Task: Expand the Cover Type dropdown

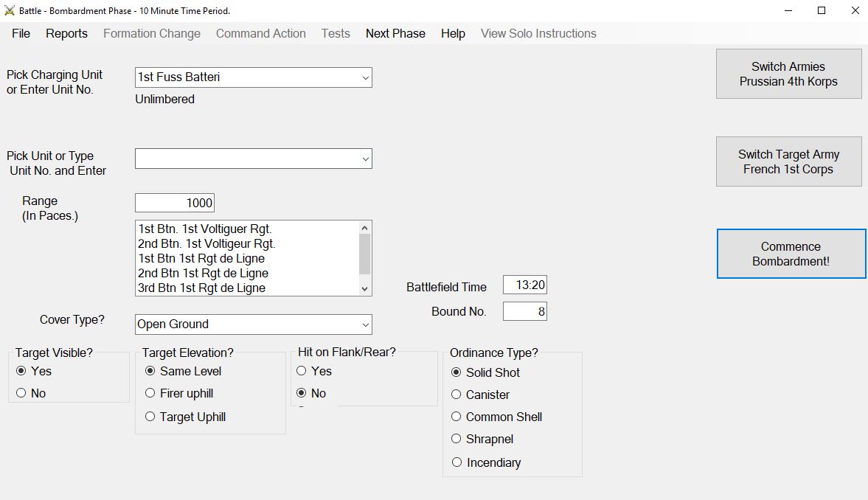Action: point(365,324)
